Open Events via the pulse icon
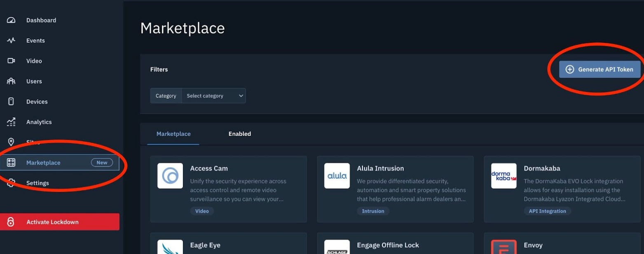 [x=11, y=40]
